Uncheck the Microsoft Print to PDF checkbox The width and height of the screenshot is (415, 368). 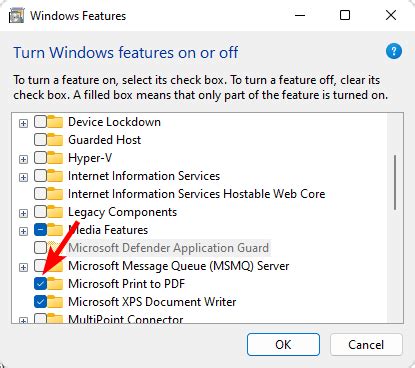click(40, 284)
